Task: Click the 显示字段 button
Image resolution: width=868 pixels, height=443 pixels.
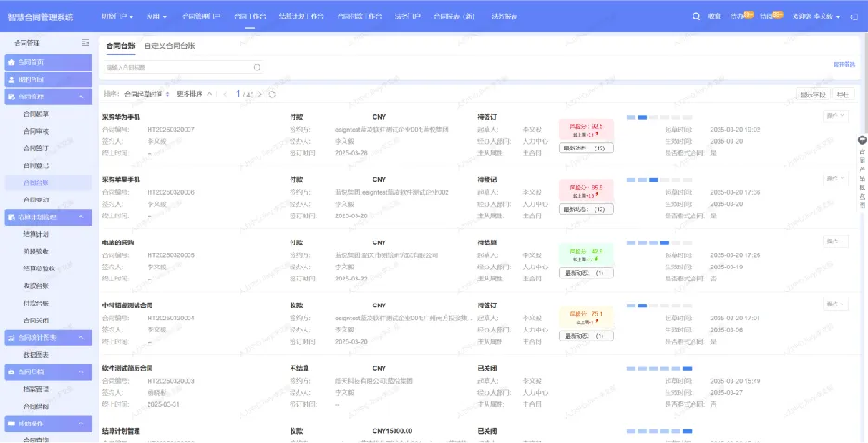Action: coord(812,95)
